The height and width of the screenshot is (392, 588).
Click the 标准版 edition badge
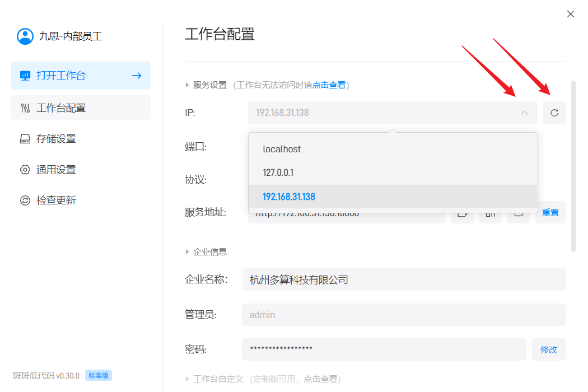99,376
